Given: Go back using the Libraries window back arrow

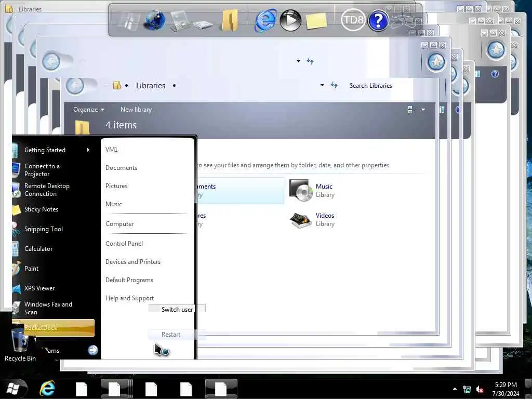Looking at the screenshot, I should [x=75, y=86].
